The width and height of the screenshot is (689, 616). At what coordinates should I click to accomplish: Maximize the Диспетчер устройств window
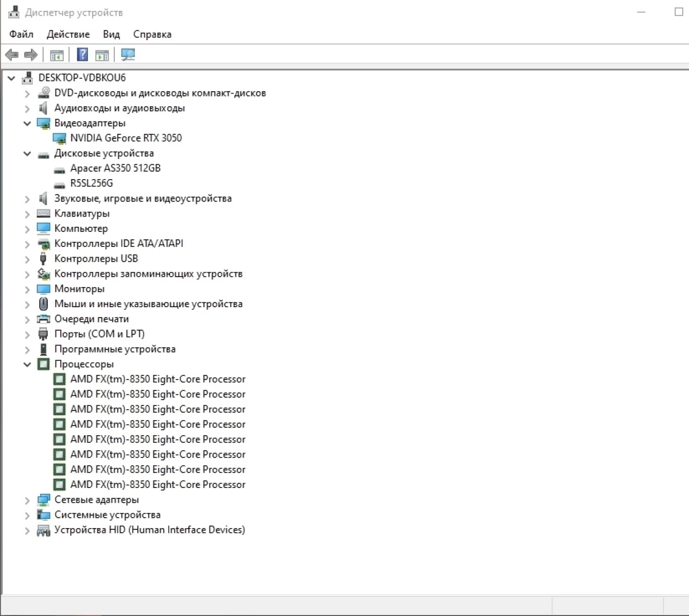pos(678,12)
